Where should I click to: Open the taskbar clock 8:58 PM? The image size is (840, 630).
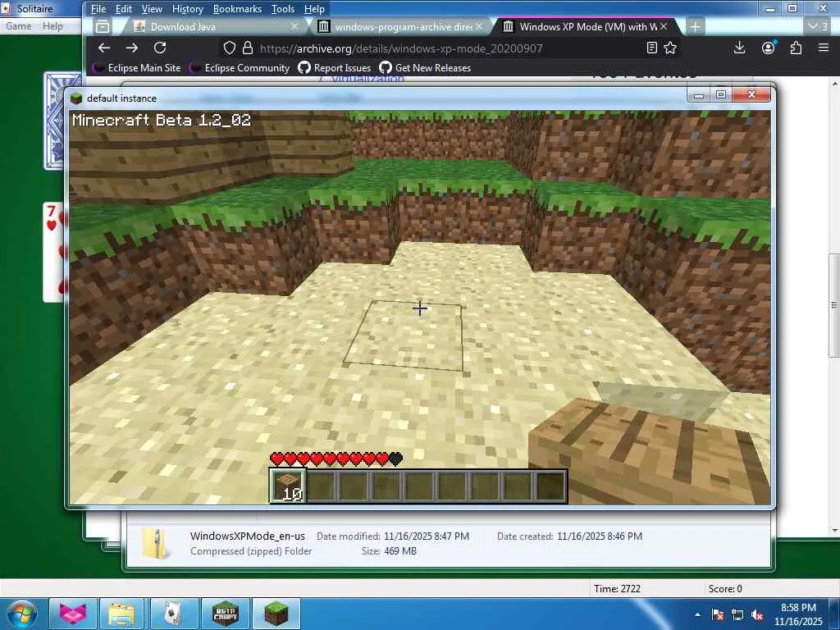[798, 614]
